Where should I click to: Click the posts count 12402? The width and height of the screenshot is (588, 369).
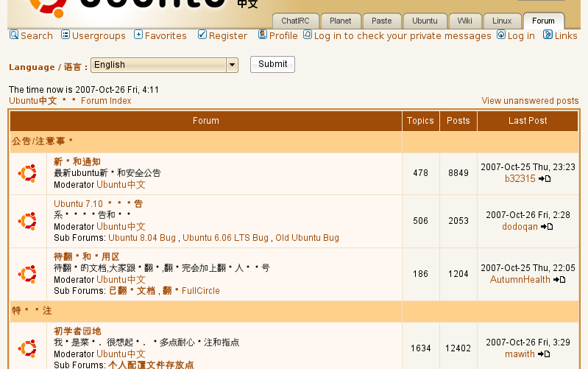[458, 348]
